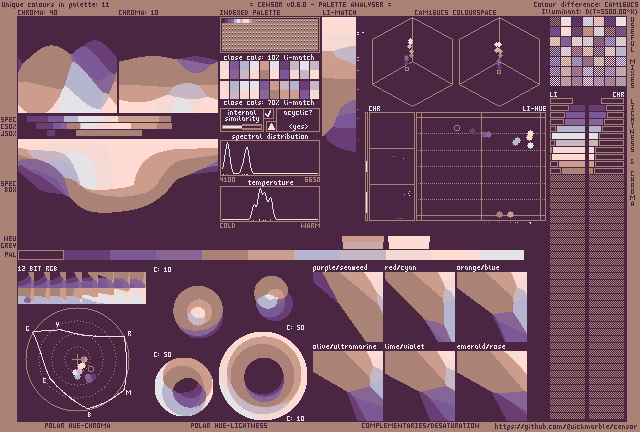Open the emerald/rose complementaries thumbnail
640x432 pixels.
[492, 386]
